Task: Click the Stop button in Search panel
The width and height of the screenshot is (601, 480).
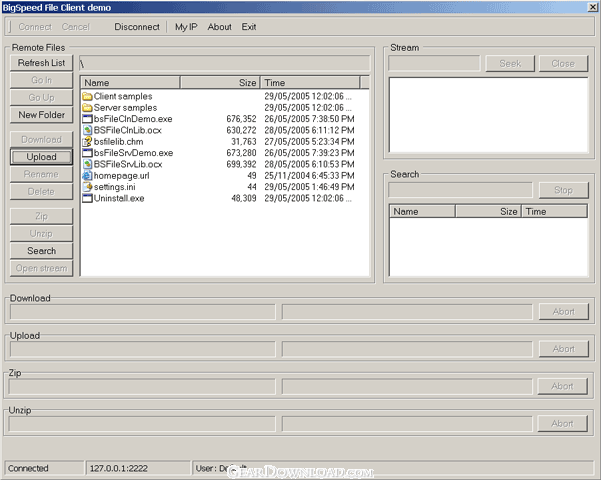Action: click(563, 190)
